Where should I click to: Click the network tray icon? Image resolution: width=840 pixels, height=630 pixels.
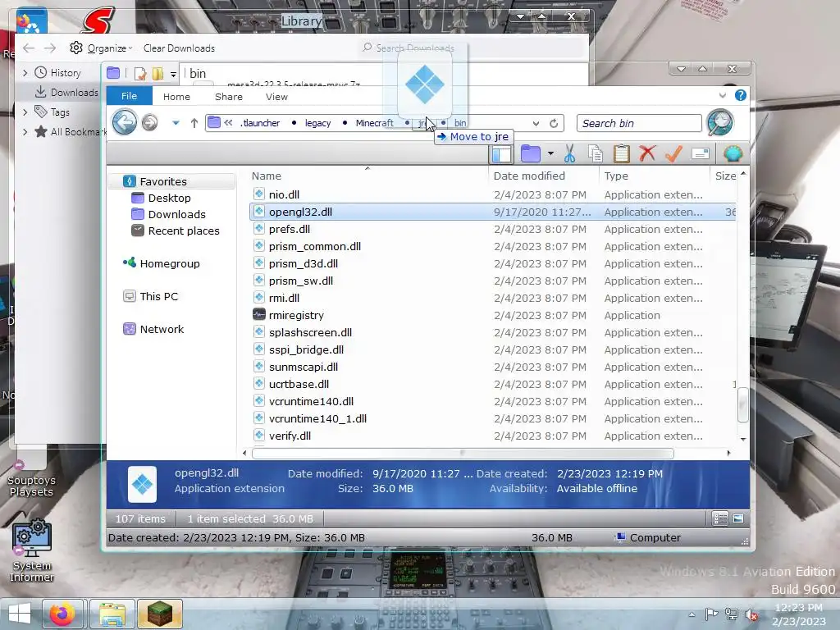[x=731, y=614]
